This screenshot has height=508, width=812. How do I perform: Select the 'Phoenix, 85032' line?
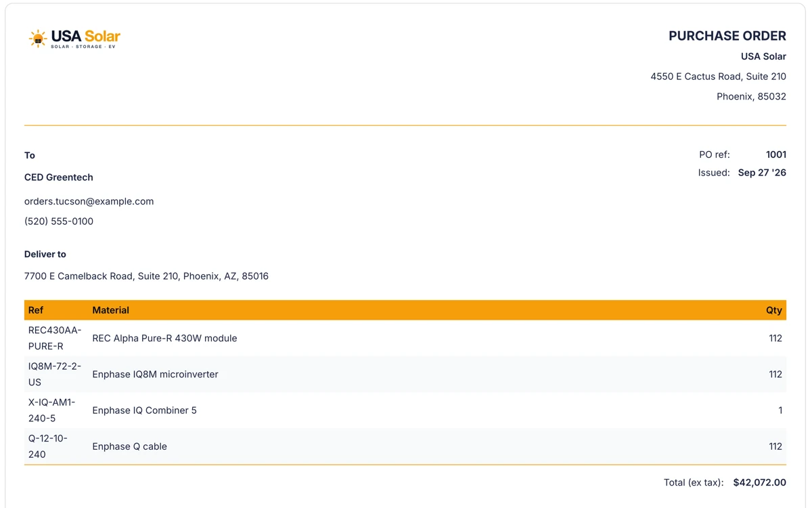(x=752, y=97)
